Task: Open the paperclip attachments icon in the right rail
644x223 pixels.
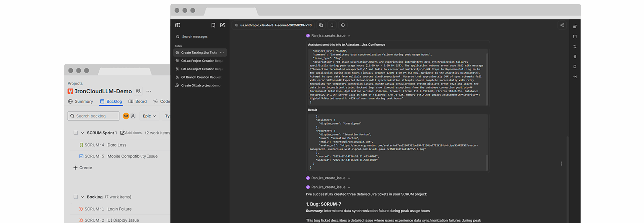Action: click(x=575, y=57)
